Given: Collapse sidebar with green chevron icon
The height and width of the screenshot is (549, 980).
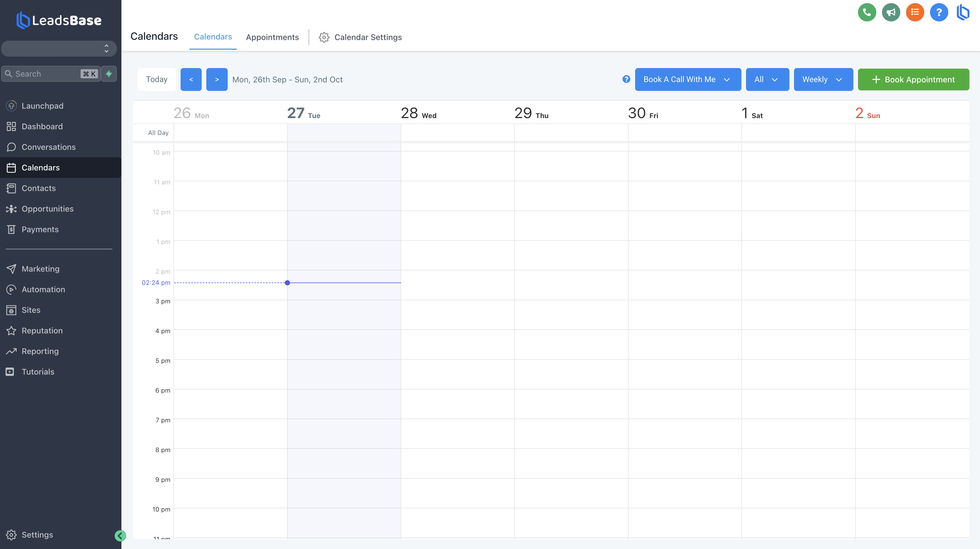Looking at the screenshot, I should point(120,536).
